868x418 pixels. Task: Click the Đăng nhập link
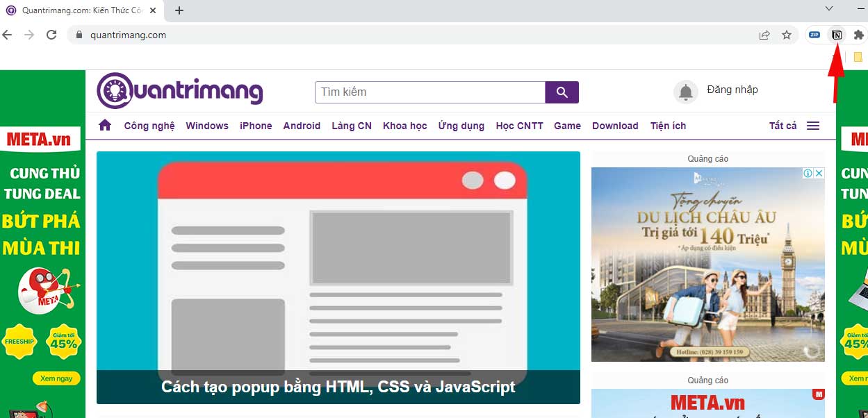pyautogui.click(x=733, y=90)
